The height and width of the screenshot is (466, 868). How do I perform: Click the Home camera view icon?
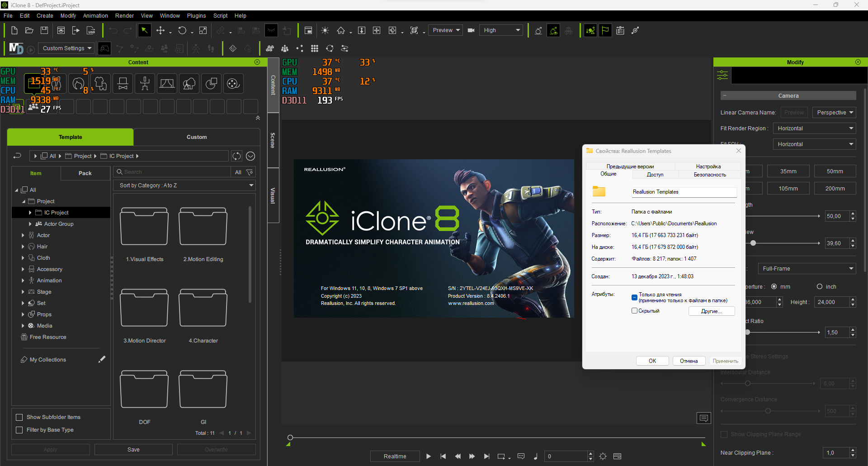pyautogui.click(x=341, y=30)
